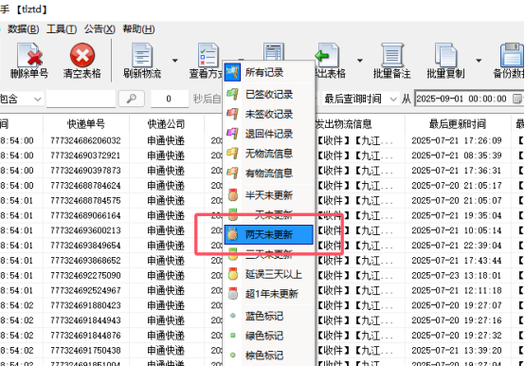This screenshot has height=366, width=525.
Task: Click update time 2025-07-21 12:11:18
Action: point(457,290)
